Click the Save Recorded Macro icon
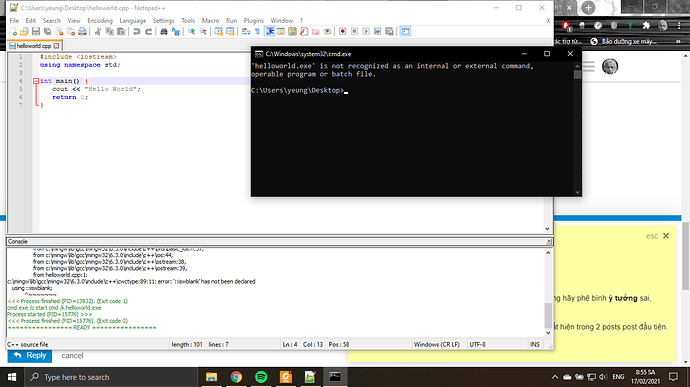This screenshot has width=690, height=387. pos(389,32)
